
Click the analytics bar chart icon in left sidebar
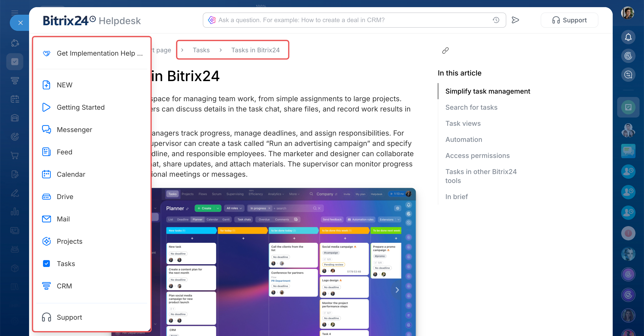pos(15,212)
